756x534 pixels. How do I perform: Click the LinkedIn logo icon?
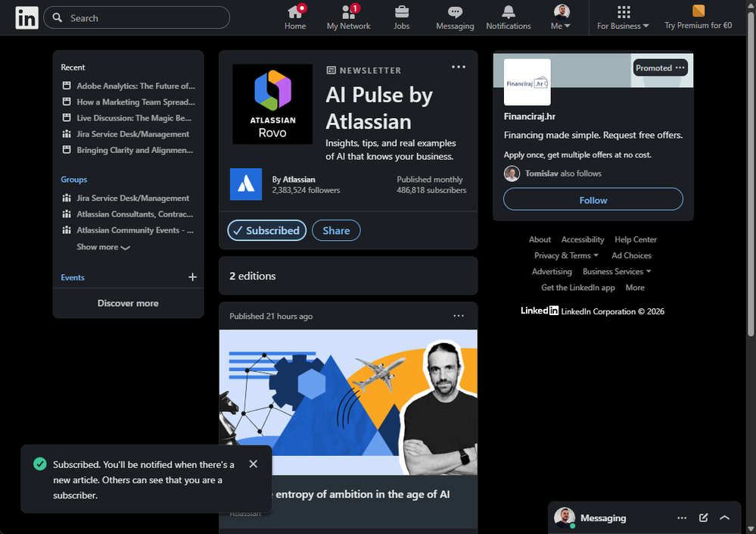click(26, 18)
